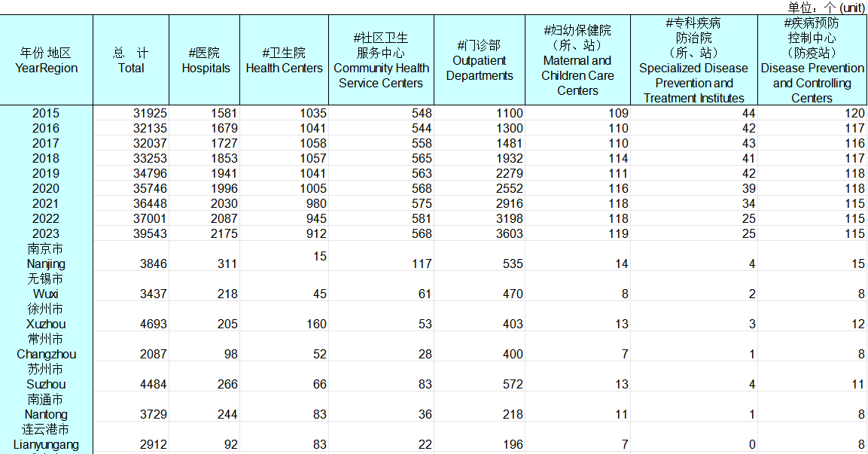The height and width of the screenshot is (454, 868).
Task: Click the "Nanjing" city row label
Action: (46, 264)
